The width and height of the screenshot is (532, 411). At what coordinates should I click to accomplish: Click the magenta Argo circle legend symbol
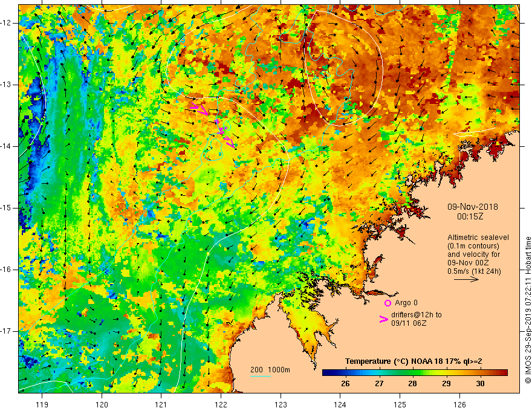click(x=388, y=303)
